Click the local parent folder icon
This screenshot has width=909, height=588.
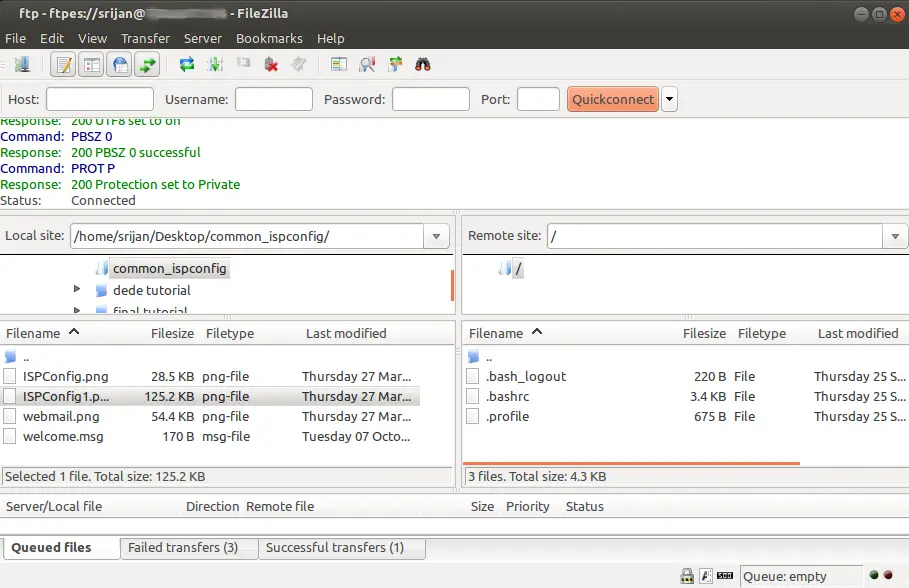coord(10,357)
